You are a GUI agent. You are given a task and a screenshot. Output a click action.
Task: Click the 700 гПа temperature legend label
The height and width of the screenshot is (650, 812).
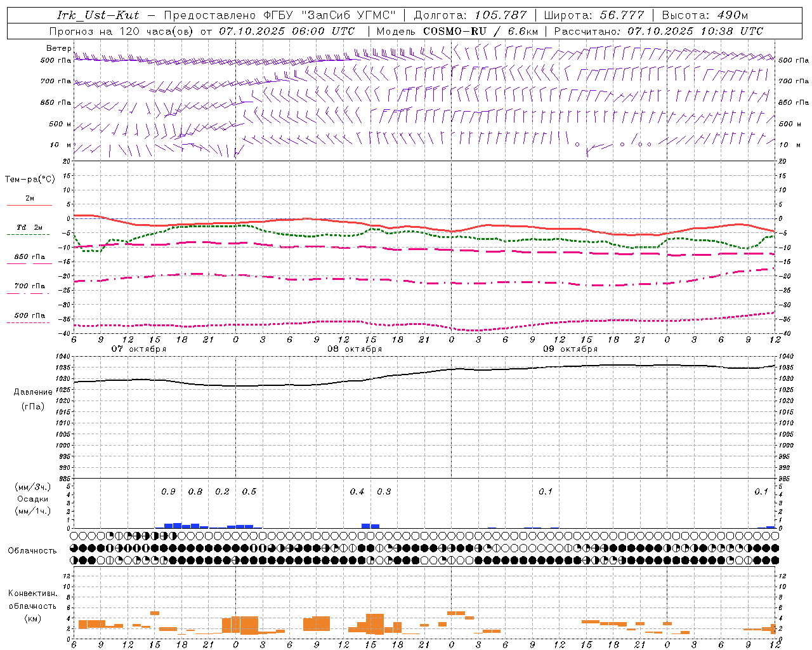click(x=29, y=286)
